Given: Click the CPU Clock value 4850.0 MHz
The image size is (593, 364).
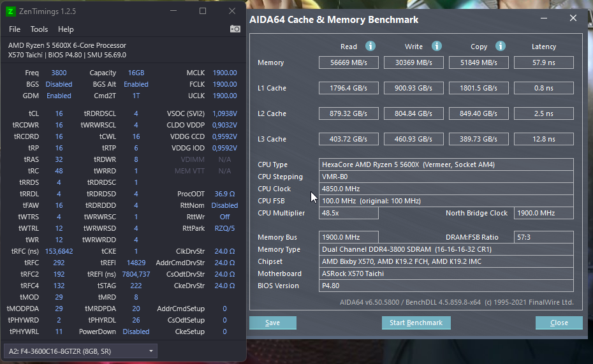Looking at the screenshot, I should [x=446, y=189].
